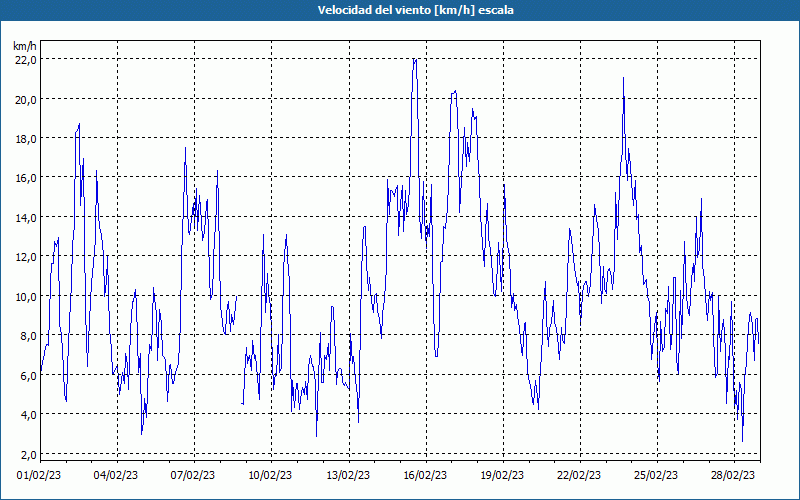Click the 07/02/23 date label

(193, 476)
